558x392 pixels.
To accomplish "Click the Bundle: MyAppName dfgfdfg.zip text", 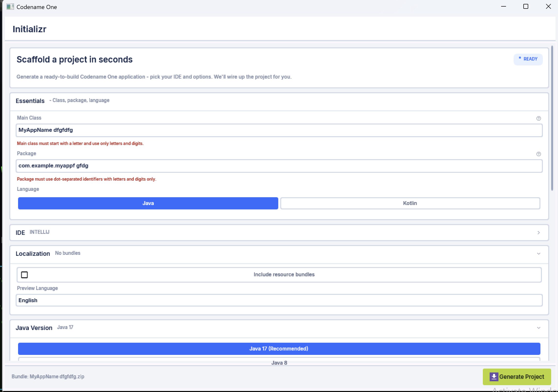I will 48,377.
